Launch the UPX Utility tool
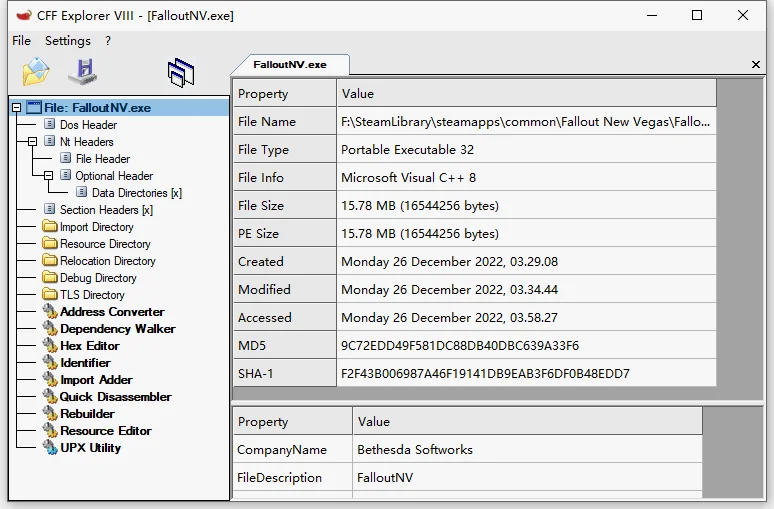Viewport: 774px width, 509px height. tap(90, 448)
